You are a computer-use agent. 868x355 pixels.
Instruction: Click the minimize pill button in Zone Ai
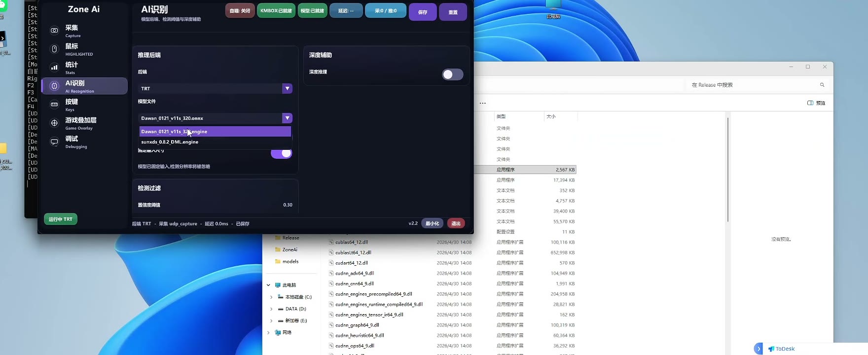(432, 223)
